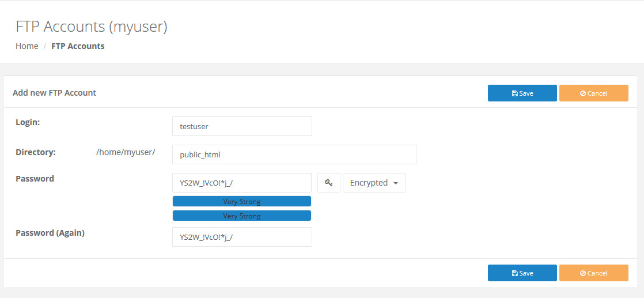Click the key icon to generate password
Viewport: 644px width, 298px height.
328,183
